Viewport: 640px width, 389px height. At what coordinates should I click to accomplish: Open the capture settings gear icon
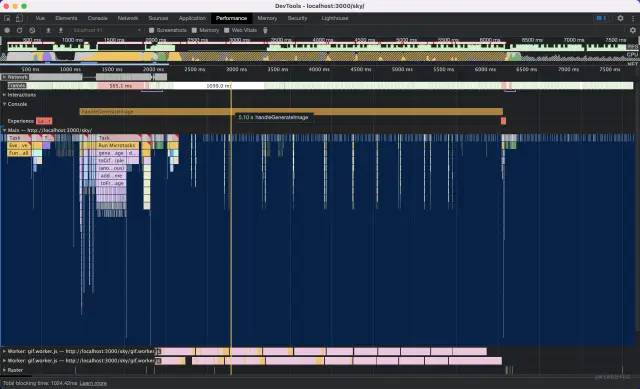click(633, 30)
